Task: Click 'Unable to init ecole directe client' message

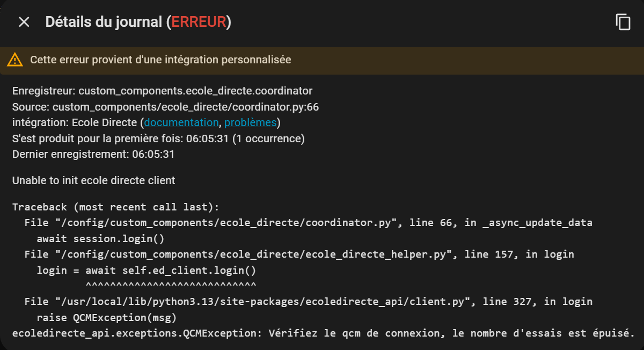Action: (94, 180)
